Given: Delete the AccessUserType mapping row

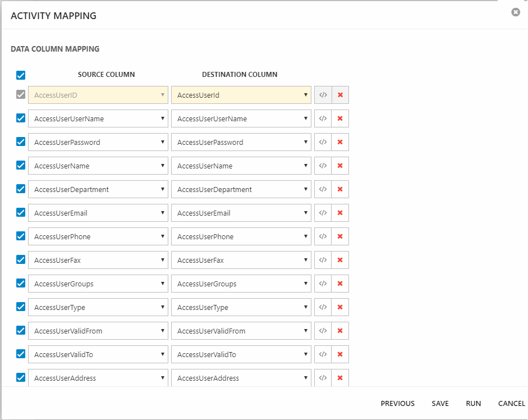Looking at the screenshot, I should [x=340, y=307].
